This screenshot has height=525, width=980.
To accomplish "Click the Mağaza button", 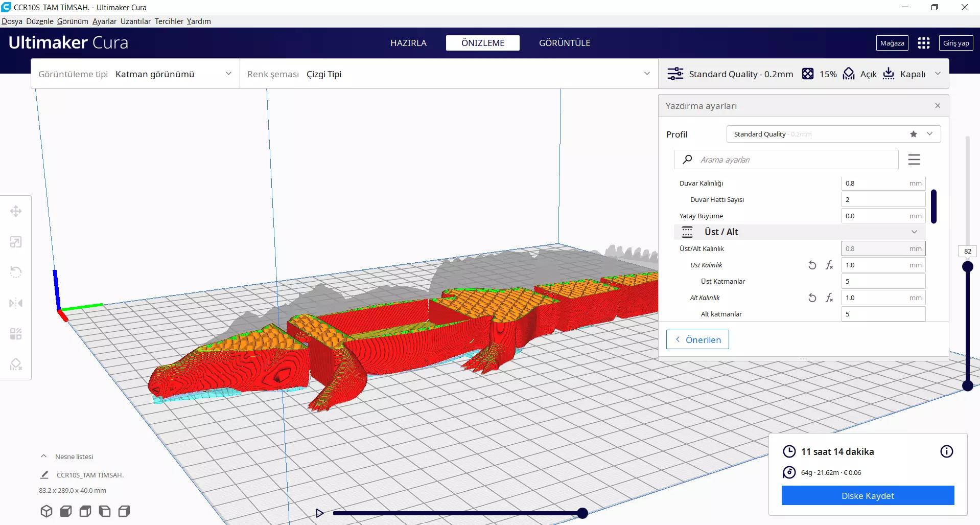I will (892, 43).
